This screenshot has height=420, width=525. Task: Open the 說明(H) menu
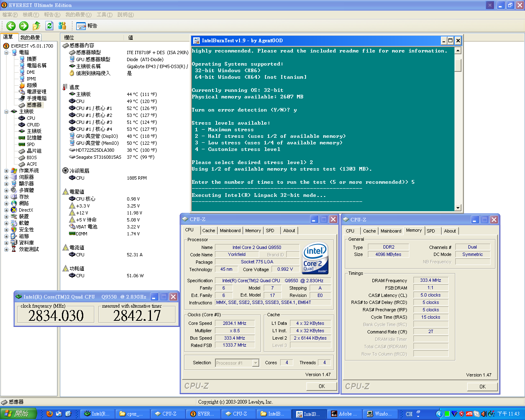(126, 15)
